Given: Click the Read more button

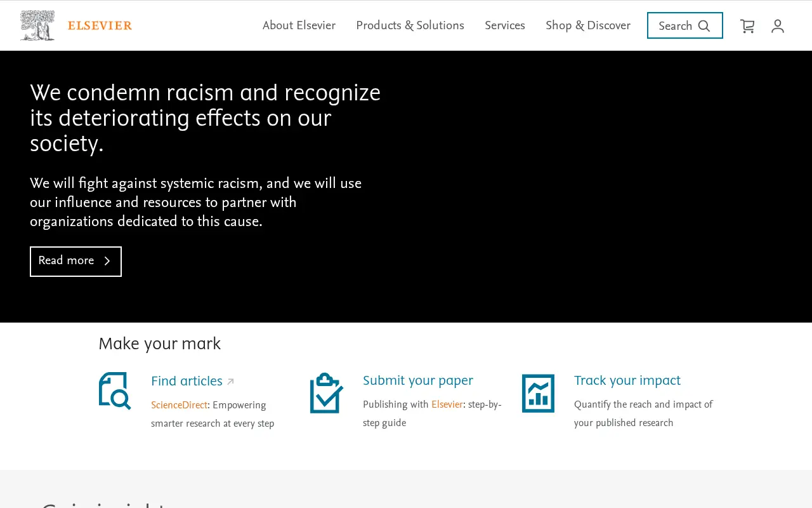Looking at the screenshot, I should pyautogui.click(x=75, y=262).
